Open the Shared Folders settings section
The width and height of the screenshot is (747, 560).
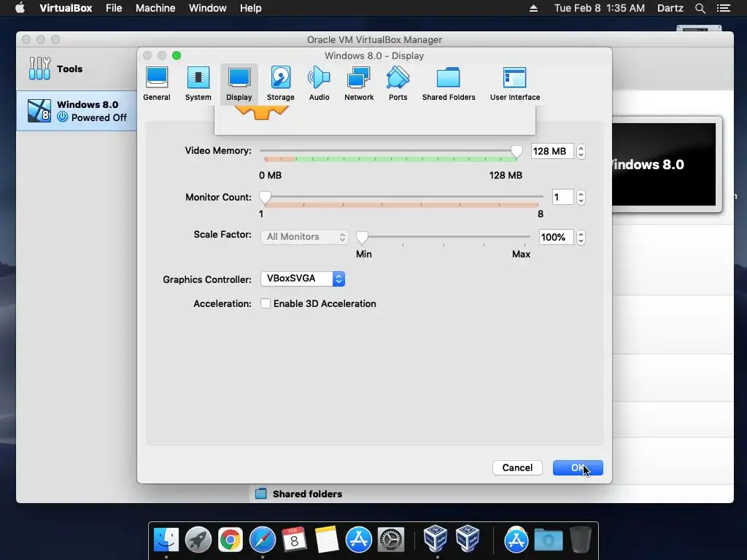[449, 84]
